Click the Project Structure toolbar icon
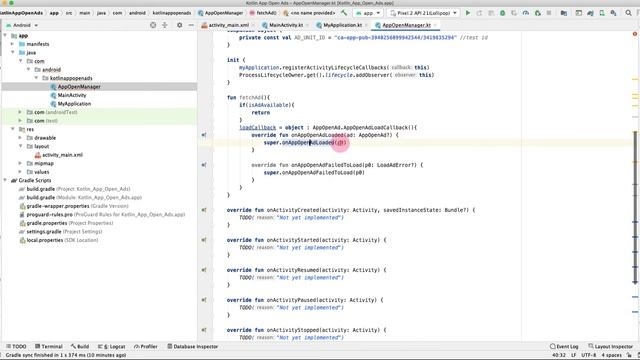Viewport: 640px width, 360px height. tap(564, 13)
